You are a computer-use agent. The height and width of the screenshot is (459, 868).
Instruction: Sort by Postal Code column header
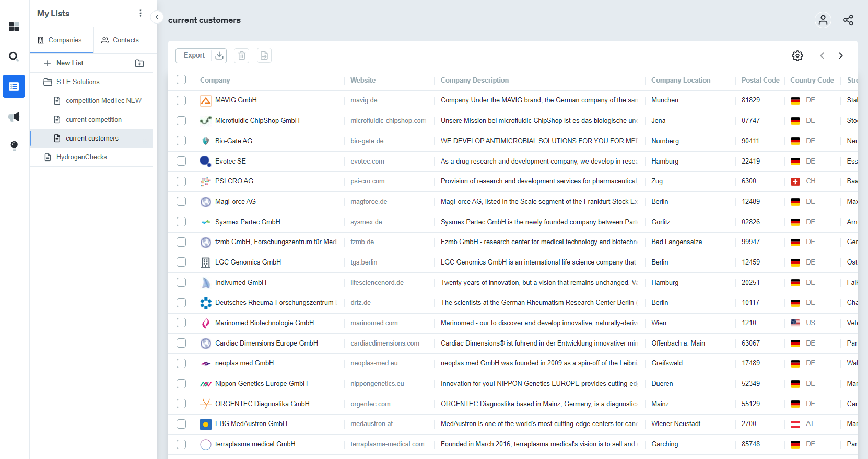coord(760,81)
